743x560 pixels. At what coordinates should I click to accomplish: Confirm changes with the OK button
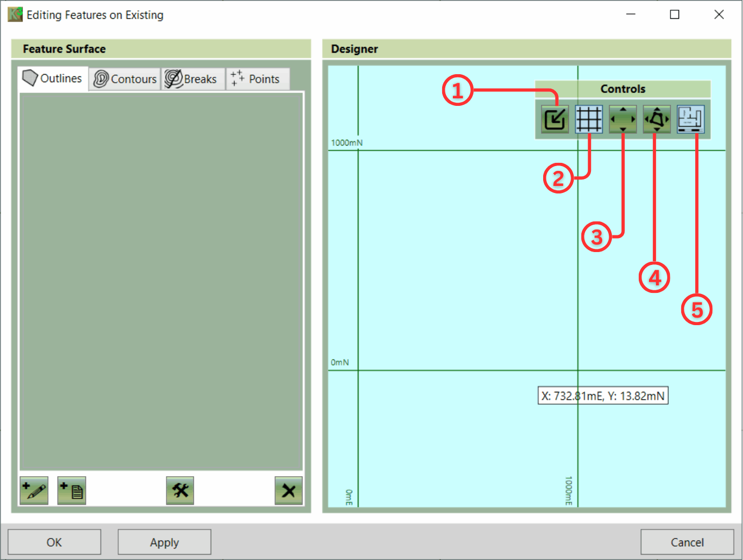tap(54, 542)
